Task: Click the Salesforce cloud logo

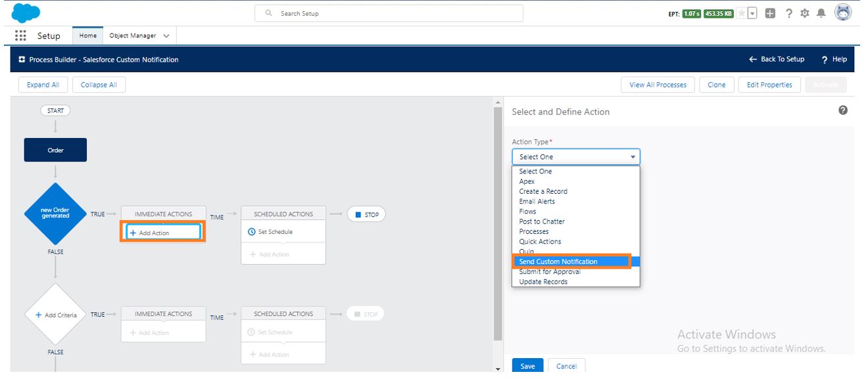Action: (26, 13)
